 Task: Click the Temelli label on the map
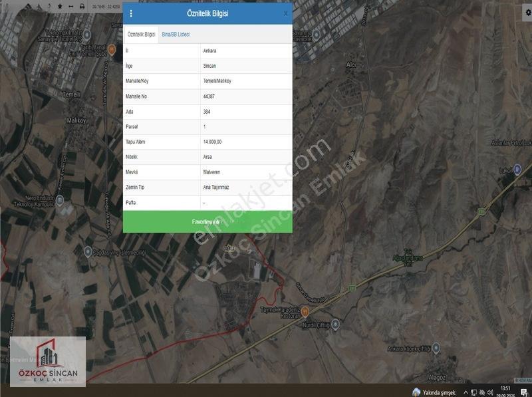(x=71, y=94)
